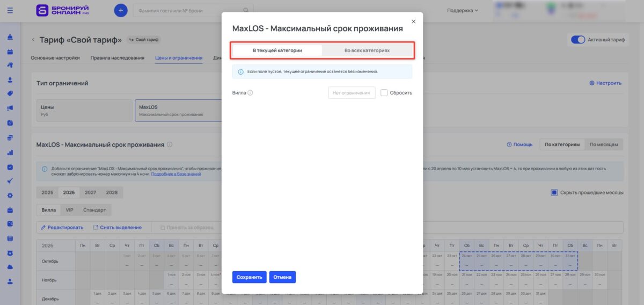Switch to В текущей категории tab
This screenshot has width=644, height=305.
click(x=277, y=50)
